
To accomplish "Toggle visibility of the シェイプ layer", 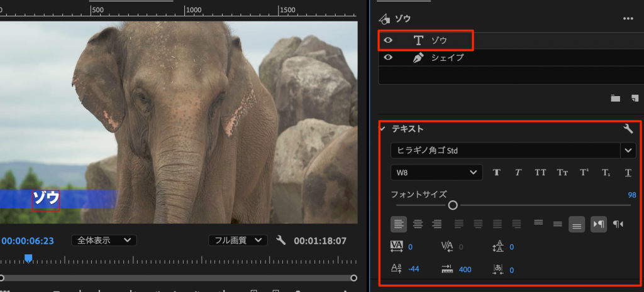I will [x=389, y=57].
